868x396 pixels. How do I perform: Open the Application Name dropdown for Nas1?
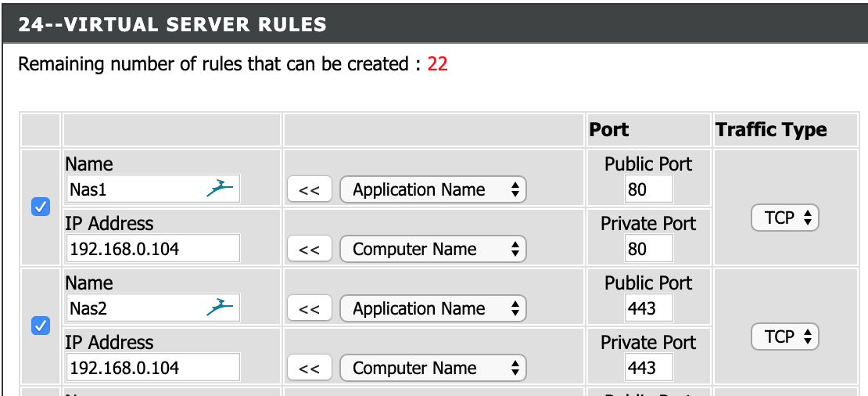(433, 189)
